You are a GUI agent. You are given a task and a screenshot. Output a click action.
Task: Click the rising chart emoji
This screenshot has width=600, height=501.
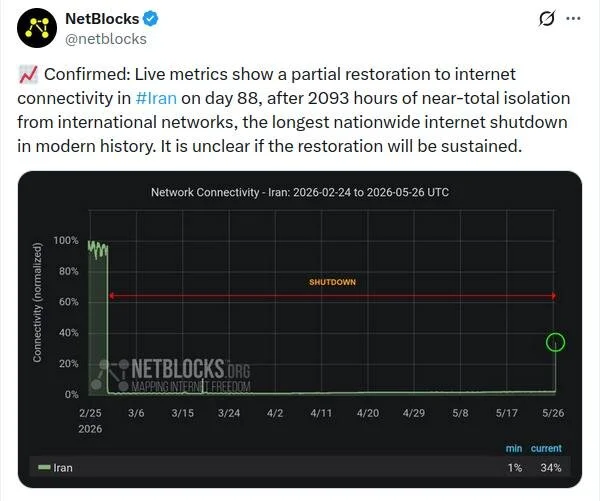click(28, 74)
